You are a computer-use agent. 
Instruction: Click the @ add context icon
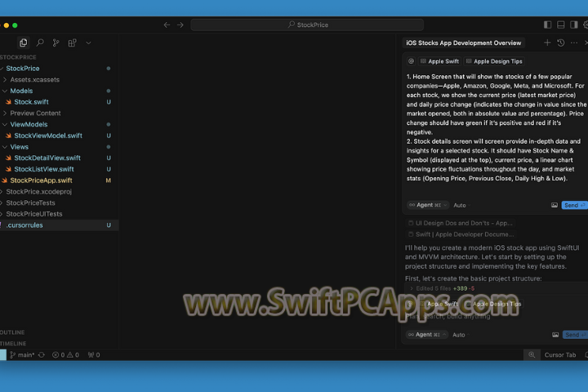click(x=411, y=61)
